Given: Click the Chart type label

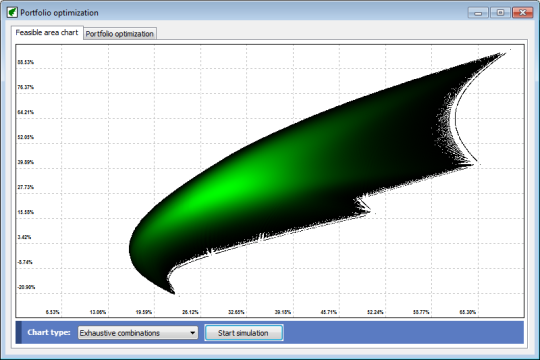Looking at the screenshot, I should coord(49,332).
